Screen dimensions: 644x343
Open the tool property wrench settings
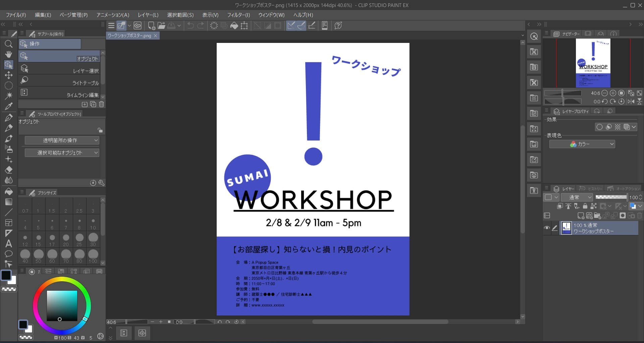101,183
